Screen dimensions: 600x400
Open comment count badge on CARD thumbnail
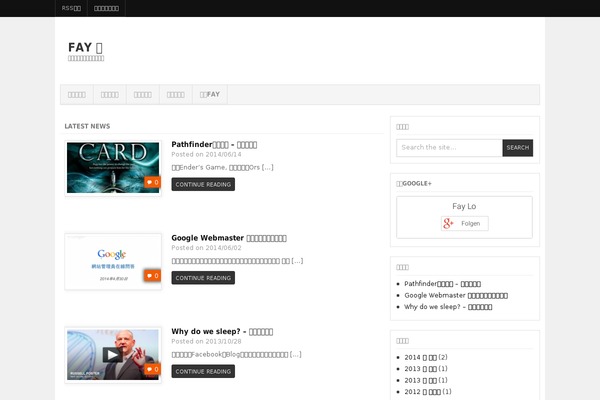[x=152, y=182]
